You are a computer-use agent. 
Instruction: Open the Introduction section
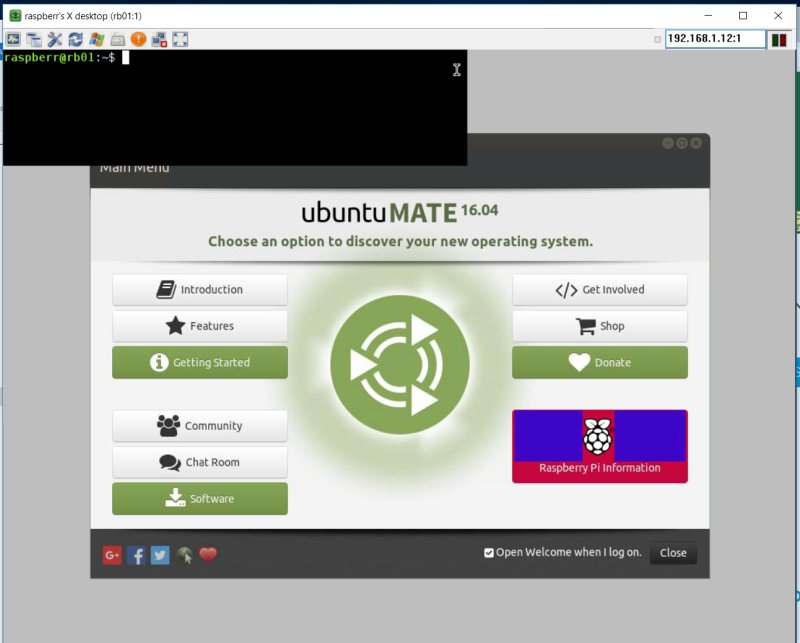click(200, 290)
